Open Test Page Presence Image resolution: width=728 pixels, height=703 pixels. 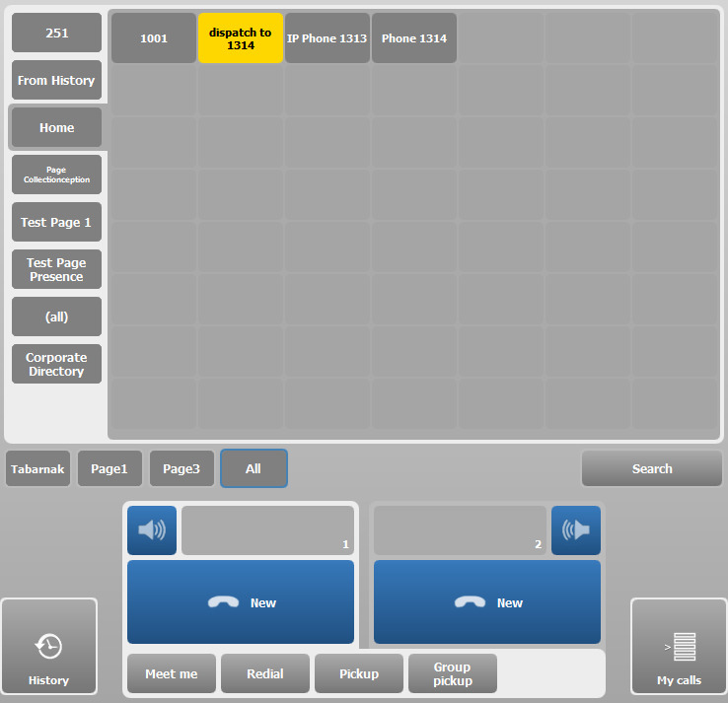[56, 269]
